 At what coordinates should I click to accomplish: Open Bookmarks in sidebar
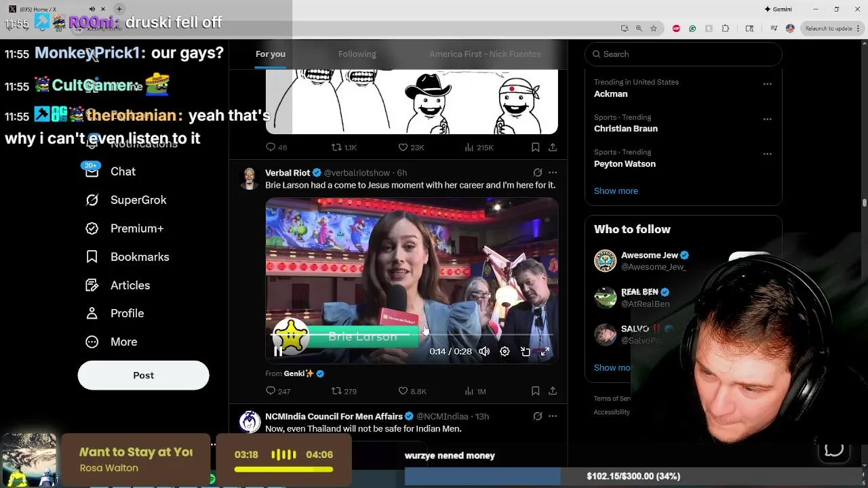click(127, 257)
